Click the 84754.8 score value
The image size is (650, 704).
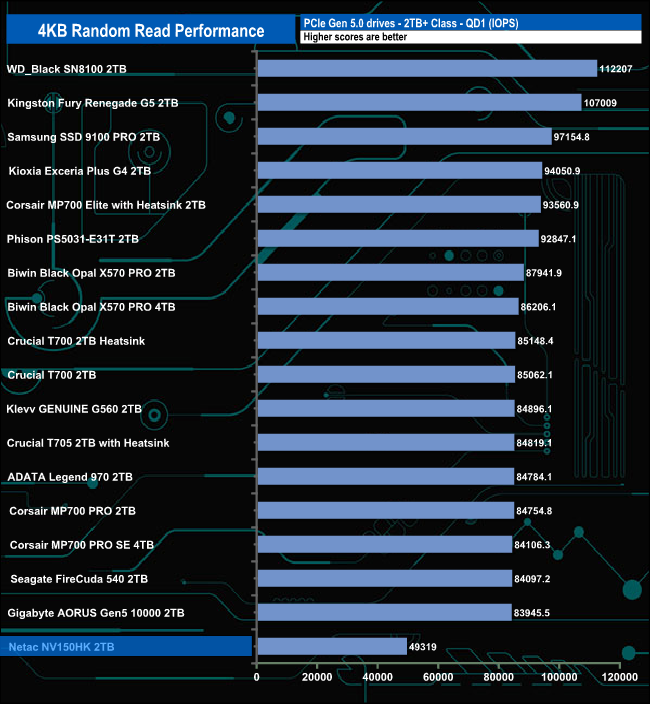pyautogui.click(x=534, y=511)
